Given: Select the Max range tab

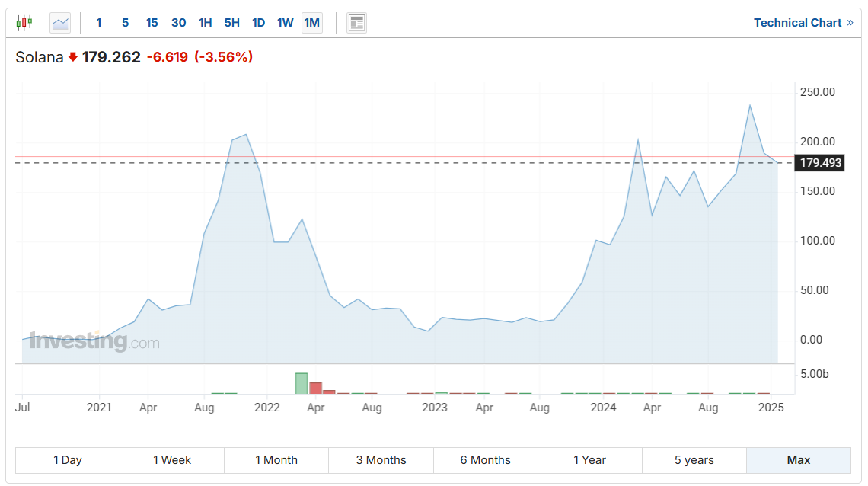Looking at the screenshot, I should pos(799,460).
